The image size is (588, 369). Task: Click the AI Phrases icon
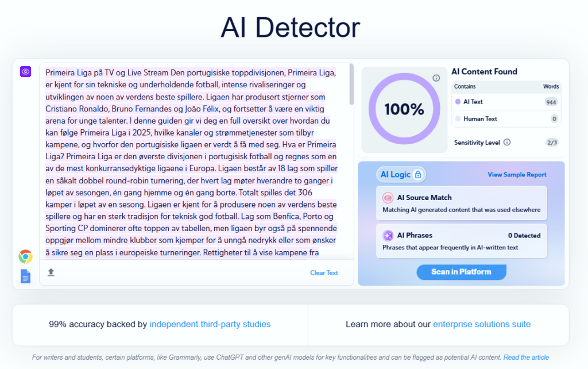tap(388, 236)
